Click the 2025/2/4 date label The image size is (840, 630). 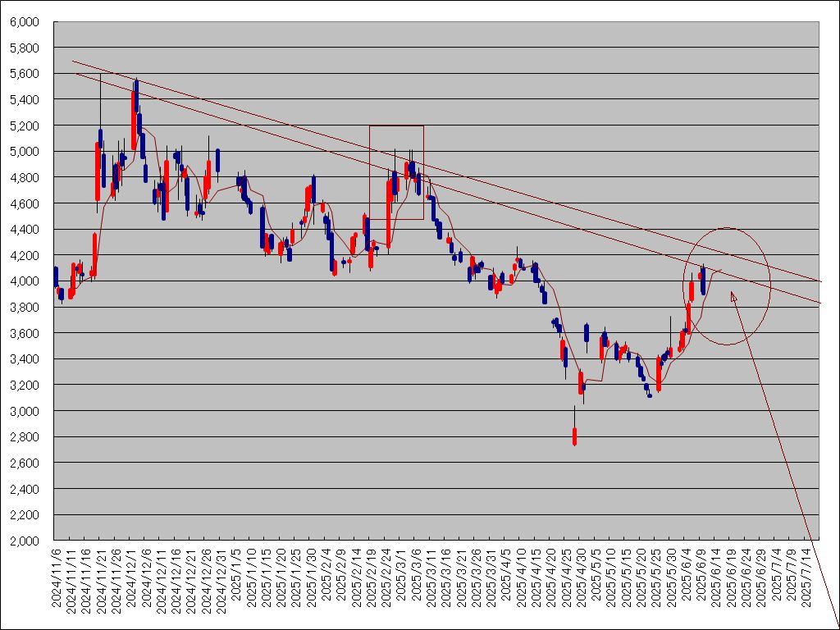coord(326,575)
